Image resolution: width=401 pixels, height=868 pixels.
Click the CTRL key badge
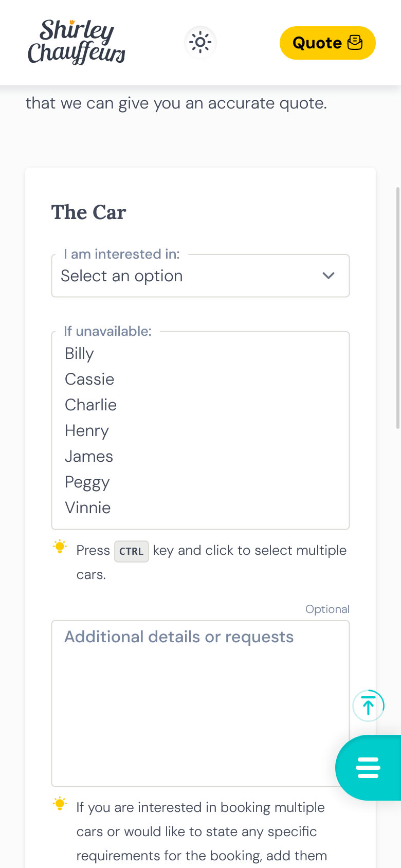point(132,551)
